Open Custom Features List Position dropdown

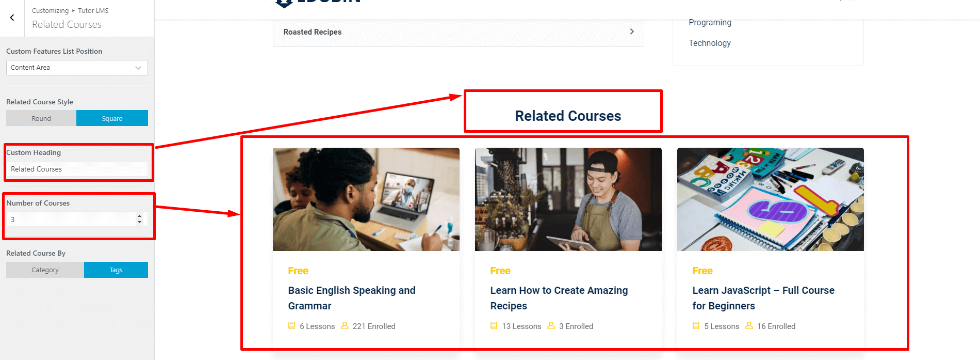[77, 68]
